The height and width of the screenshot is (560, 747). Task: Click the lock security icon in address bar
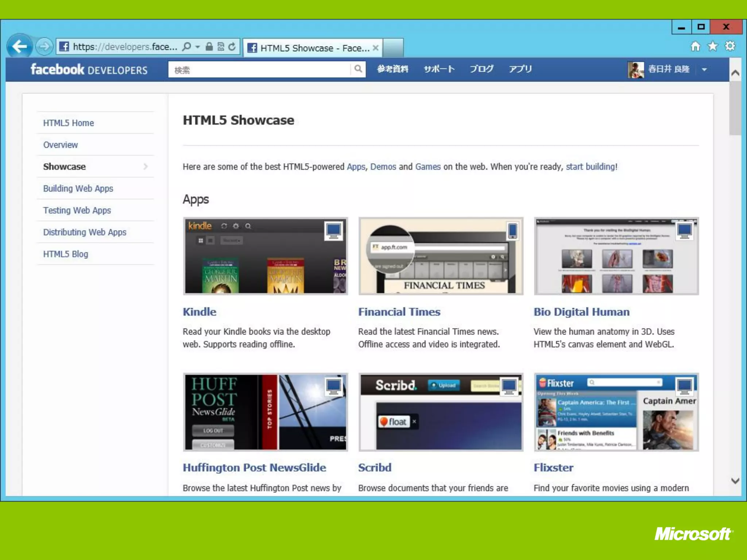(209, 47)
